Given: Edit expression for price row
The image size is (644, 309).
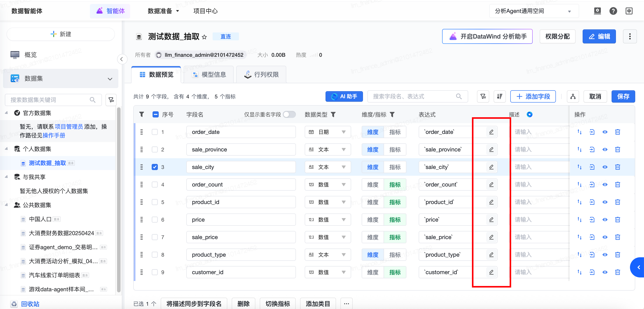Looking at the screenshot, I should pos(491,220).
